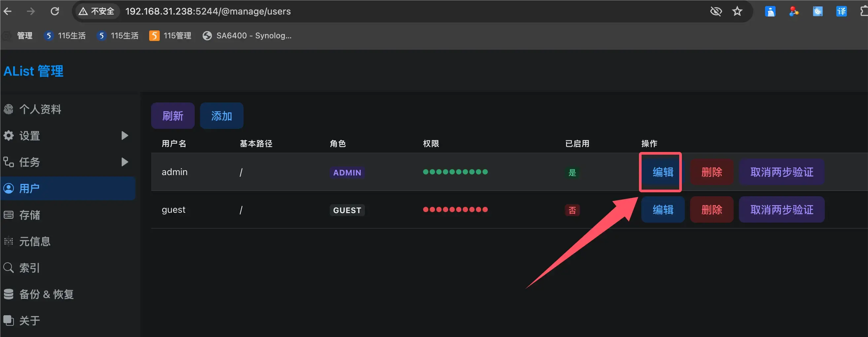This screenshot has height=337, width=868.
Task: Click the 刷新 refresh button
Action: (173, 116)
